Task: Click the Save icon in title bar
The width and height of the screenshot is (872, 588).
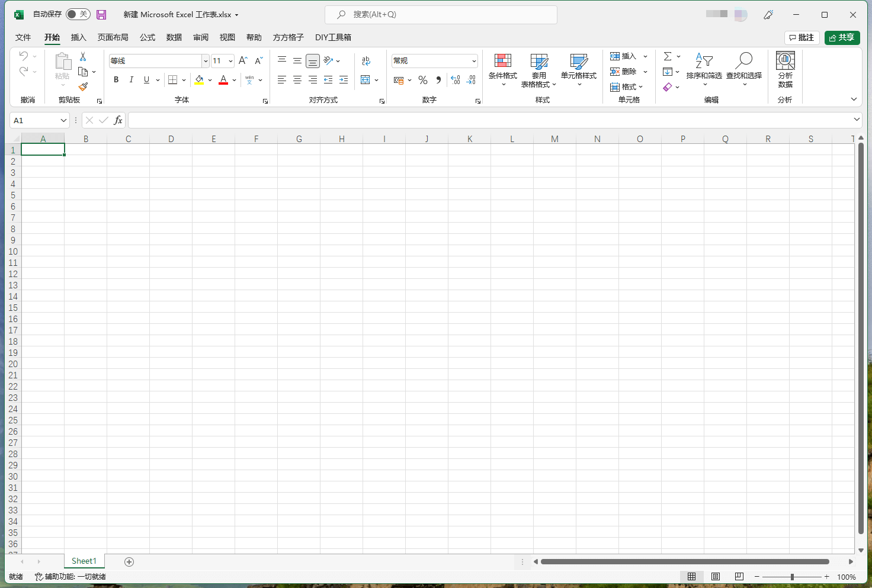Action: click(101, 15)
